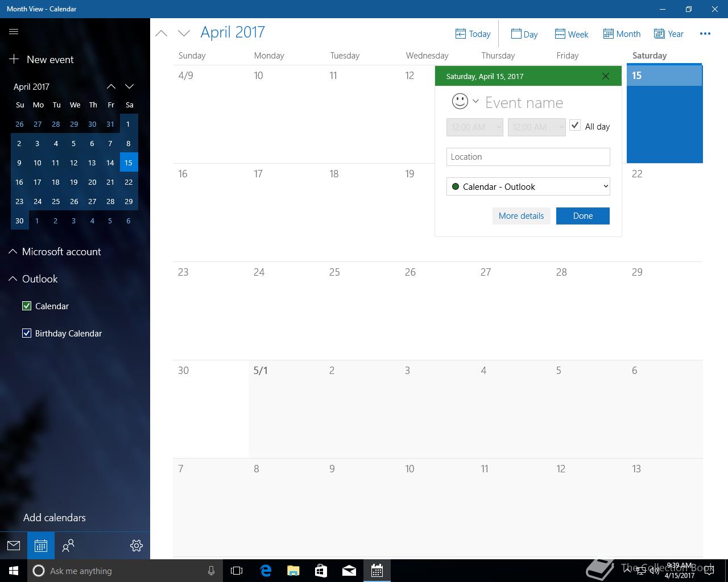
Task: Click the April 2017 main header
Action: point(233,32)
